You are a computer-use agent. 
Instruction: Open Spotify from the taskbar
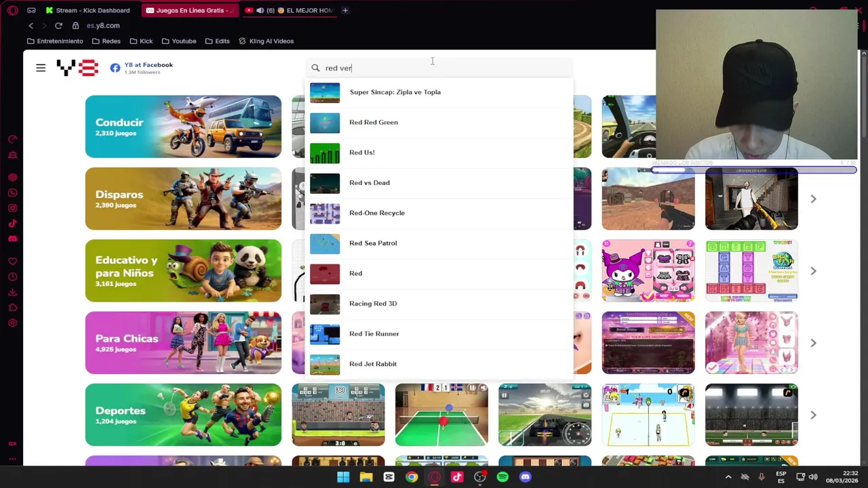click(x=502, y=477)
